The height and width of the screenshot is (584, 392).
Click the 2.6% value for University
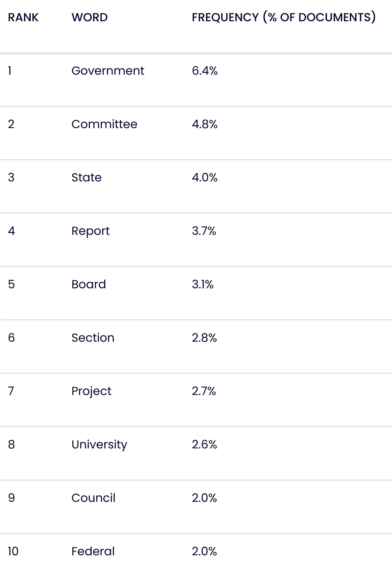(204, 444)
